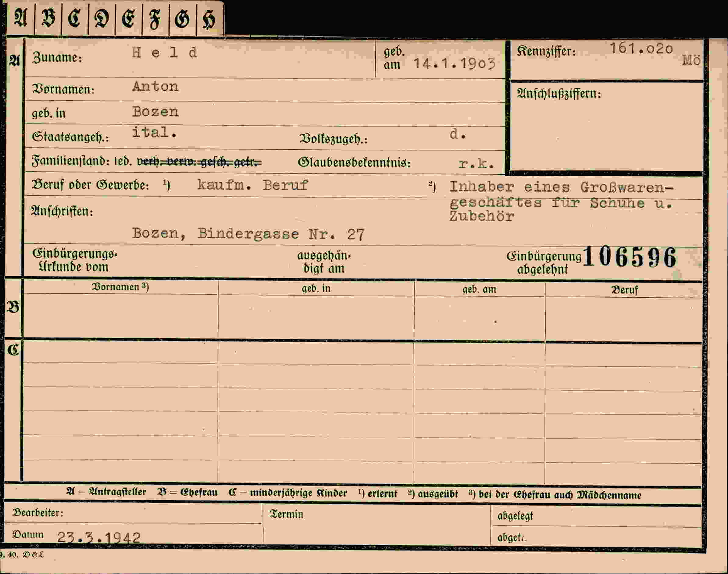Click the label "Anschlußziffern:"

[x=559, y=93]
